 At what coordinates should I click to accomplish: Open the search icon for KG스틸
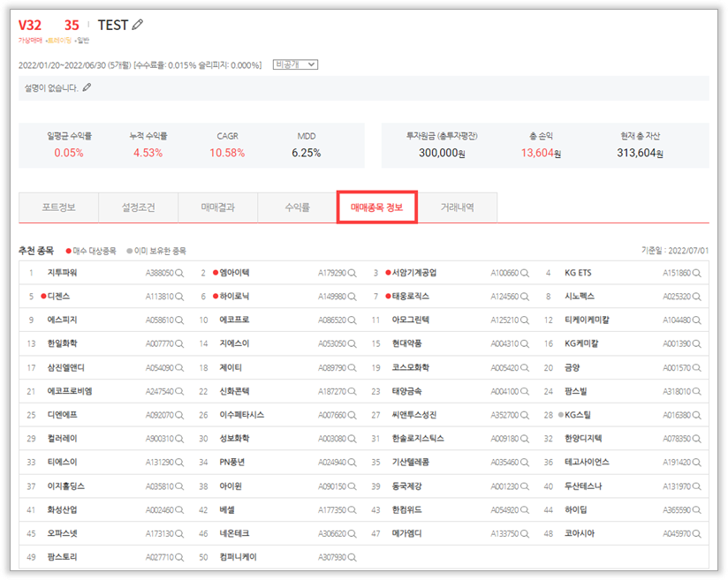(696, 415)
